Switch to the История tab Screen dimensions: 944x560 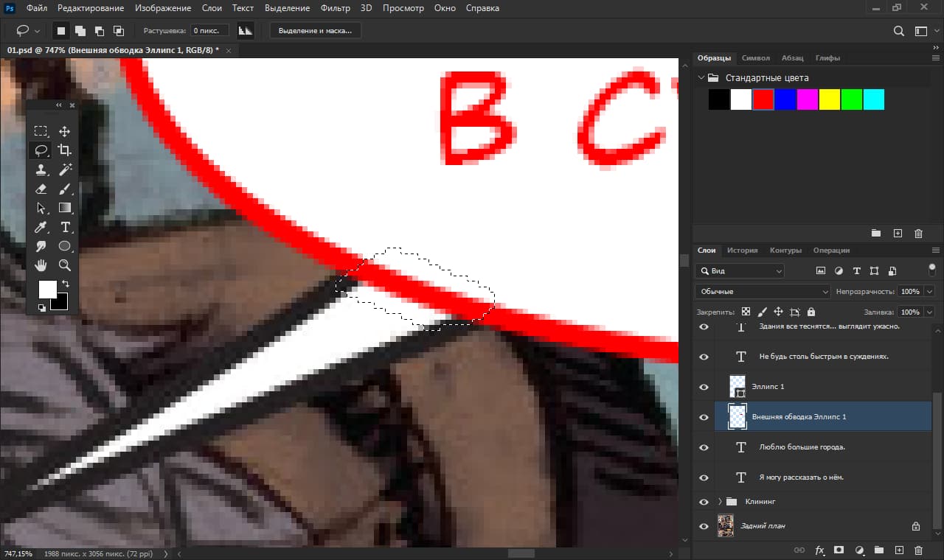coord(742,251)
